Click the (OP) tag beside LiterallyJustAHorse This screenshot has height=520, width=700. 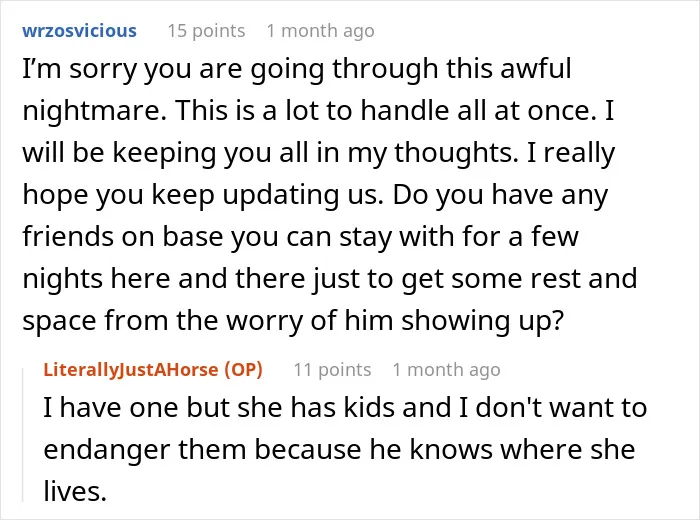[243, 370]
